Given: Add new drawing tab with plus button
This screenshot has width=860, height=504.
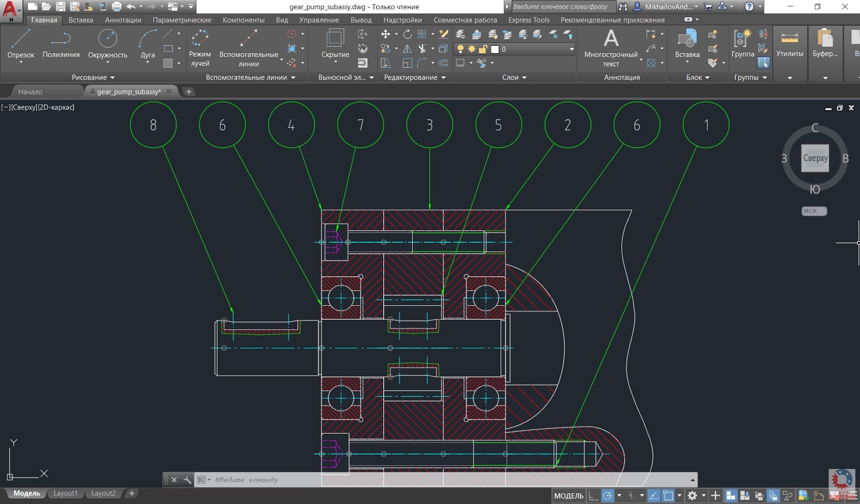Looking at the screenshot, I should (x=189, y=92).
